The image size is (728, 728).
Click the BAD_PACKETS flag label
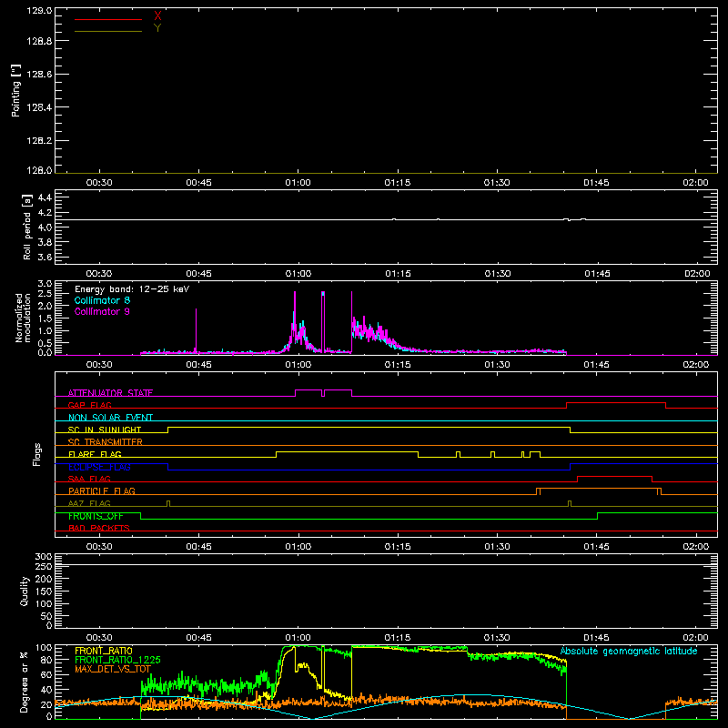99,528
